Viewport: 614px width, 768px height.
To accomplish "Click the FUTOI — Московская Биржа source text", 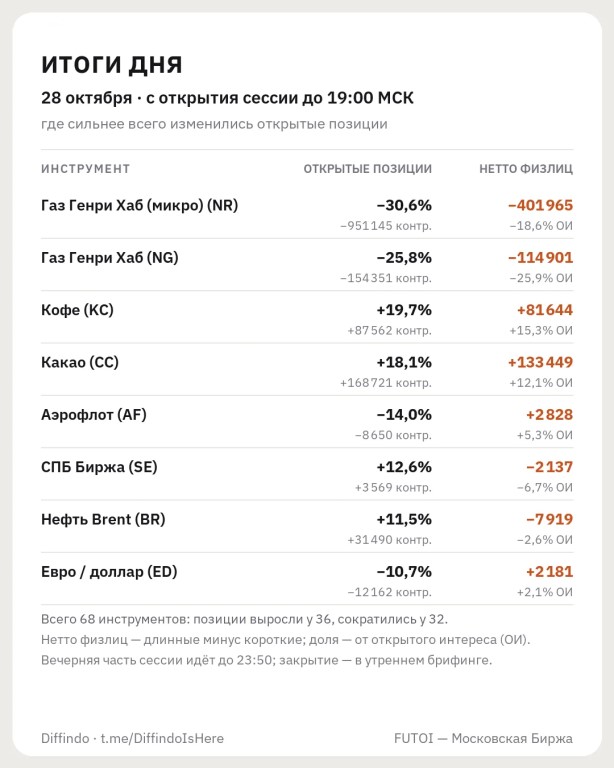I will 483,738.
